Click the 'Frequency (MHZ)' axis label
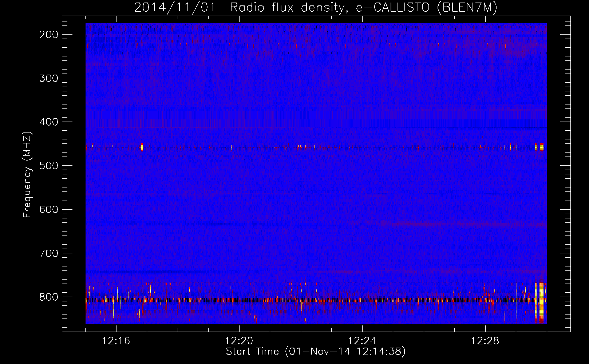 pos(27,174)
